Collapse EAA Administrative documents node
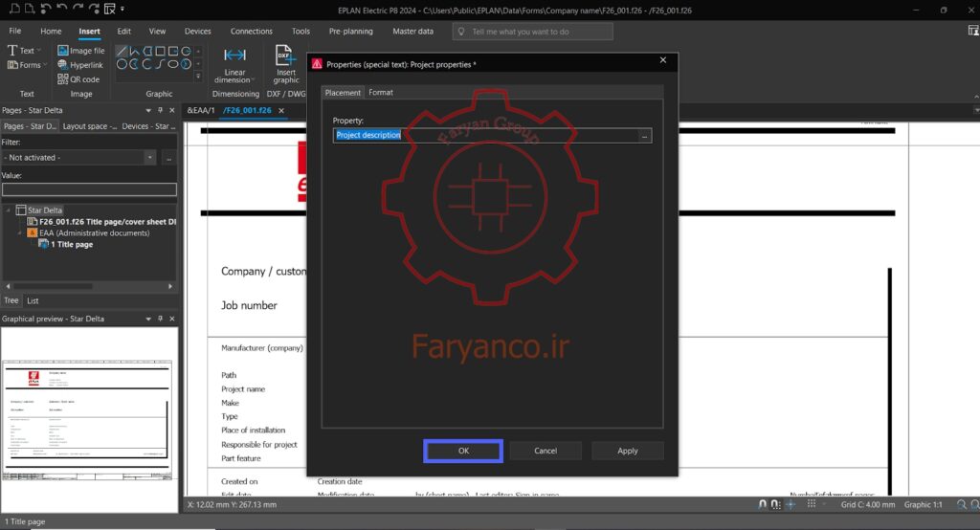Screen dimensions: 980x530 tap(19, 233)
